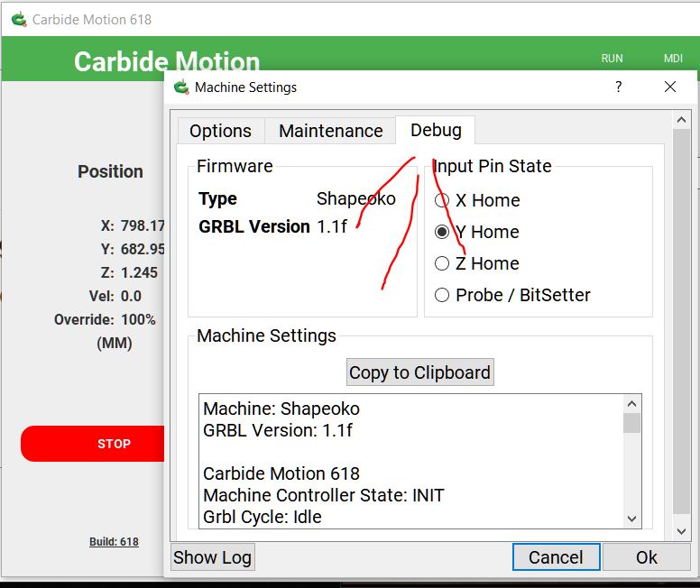Open the RUN menu item
Screen dimensions: 700x588
tap(612, 59)
